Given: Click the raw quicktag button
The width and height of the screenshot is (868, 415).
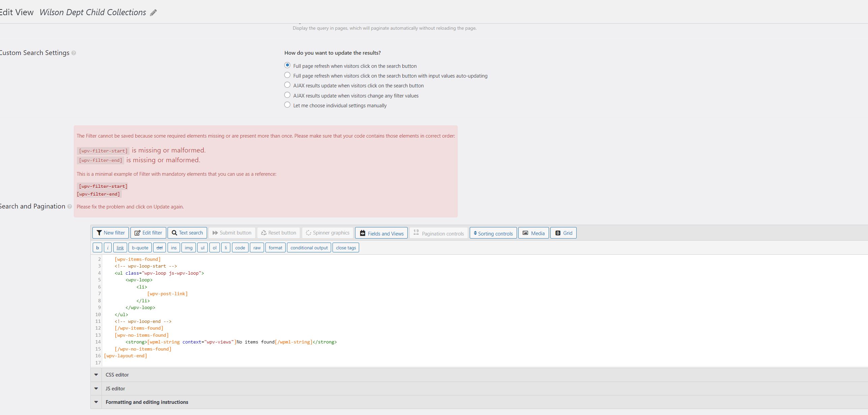Looking at the screenshot, I should pos(257,248).
